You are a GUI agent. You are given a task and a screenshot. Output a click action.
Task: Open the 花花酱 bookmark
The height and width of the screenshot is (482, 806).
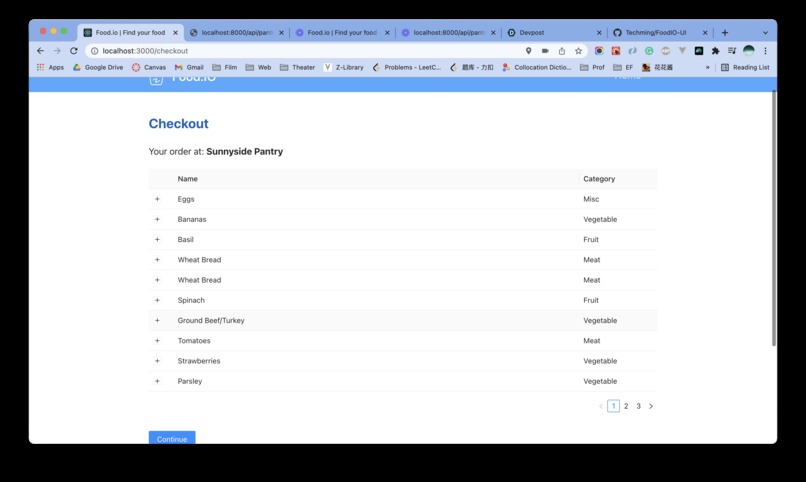click(657, 67)
